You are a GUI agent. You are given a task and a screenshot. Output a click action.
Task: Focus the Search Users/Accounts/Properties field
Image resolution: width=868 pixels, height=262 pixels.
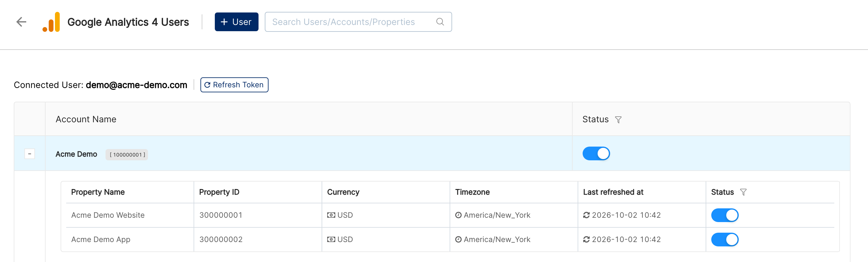(358, 22)
